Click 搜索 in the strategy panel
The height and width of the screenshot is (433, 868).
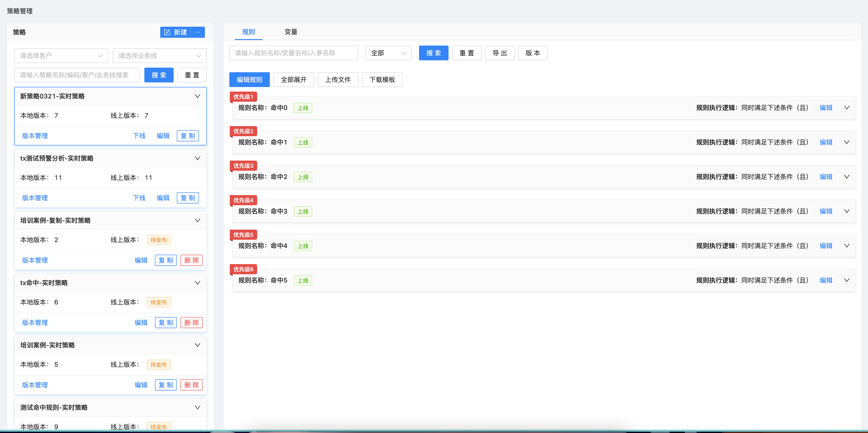pyautogui.click(x=159, y=75)
